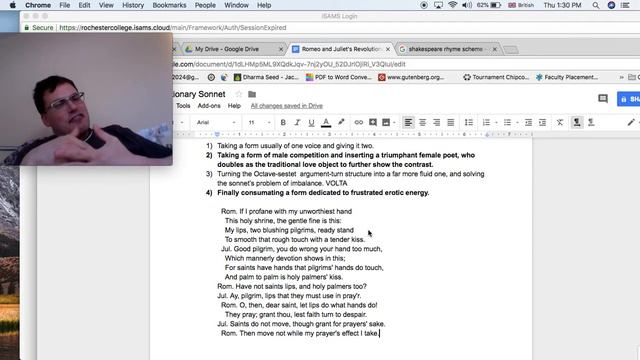Align text to the left
Viewport: 640px width, 360px height.
tap(408, 122)
